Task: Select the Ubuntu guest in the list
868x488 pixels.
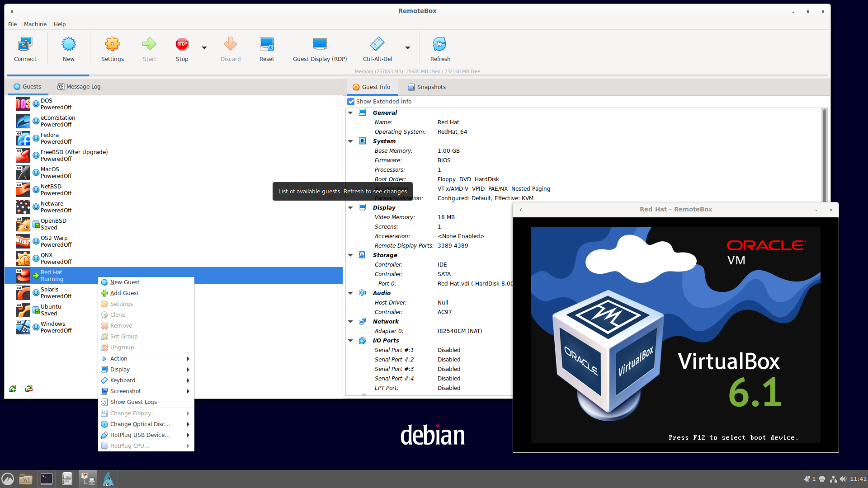Action: click(x=50, y=310)
